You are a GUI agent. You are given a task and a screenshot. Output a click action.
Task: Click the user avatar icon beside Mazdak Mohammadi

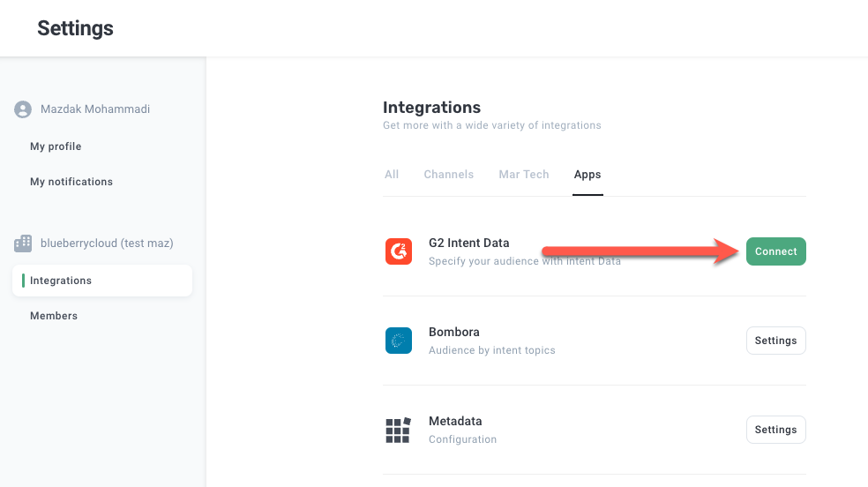[23, 109]
